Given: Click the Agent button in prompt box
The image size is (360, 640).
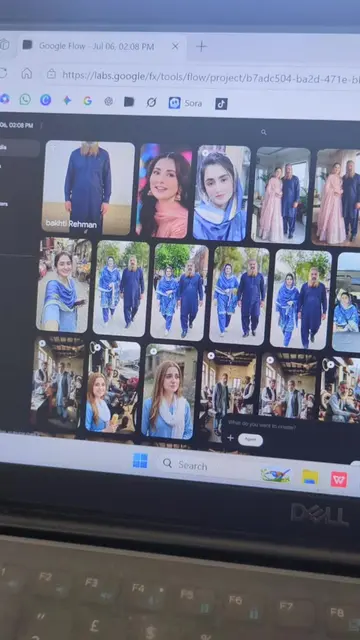Looking at the screenshot, I should (x=250, y=439).
